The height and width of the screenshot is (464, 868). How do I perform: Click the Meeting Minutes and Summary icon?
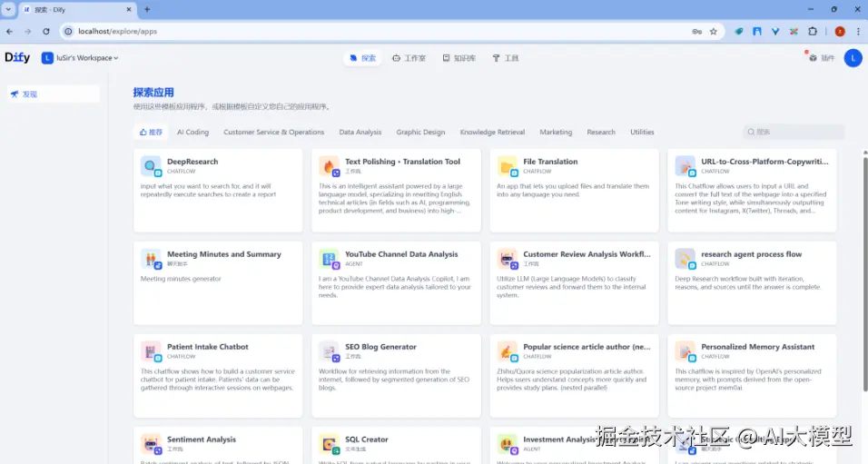(151, 259)
